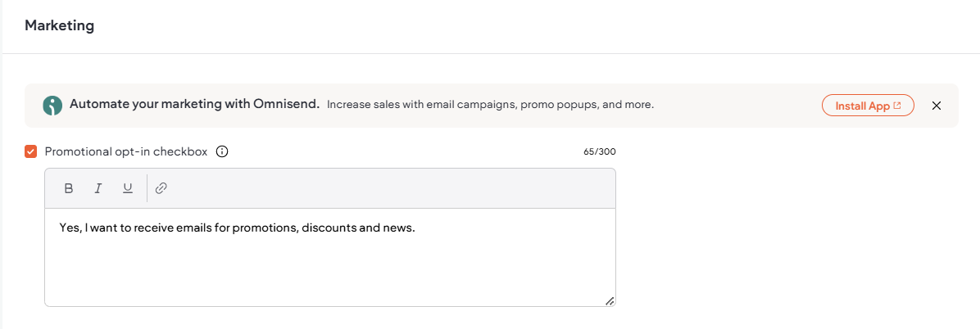Viewport: 980px width, 329px height.
Task: Open info tooltip beside Promotional opt-in checkbox
Action: [221, 151]
